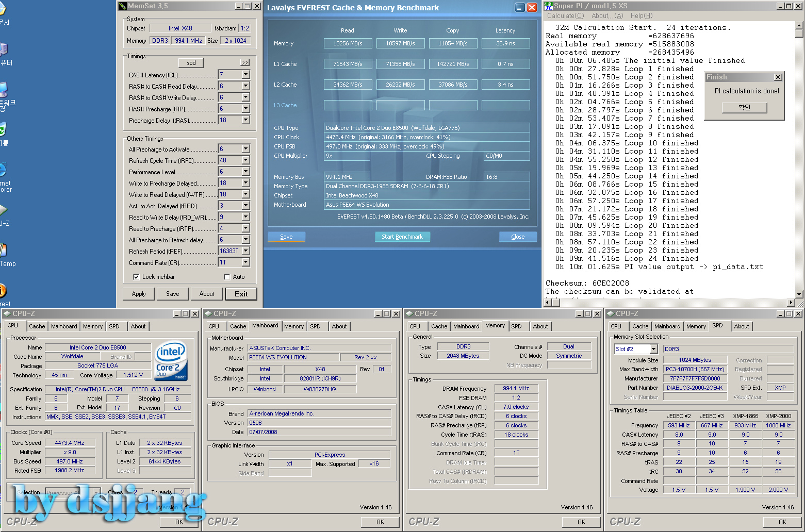Open Slot #2 selector in CPU-Z SPD

pyautogui.click(x=653, y=349)
